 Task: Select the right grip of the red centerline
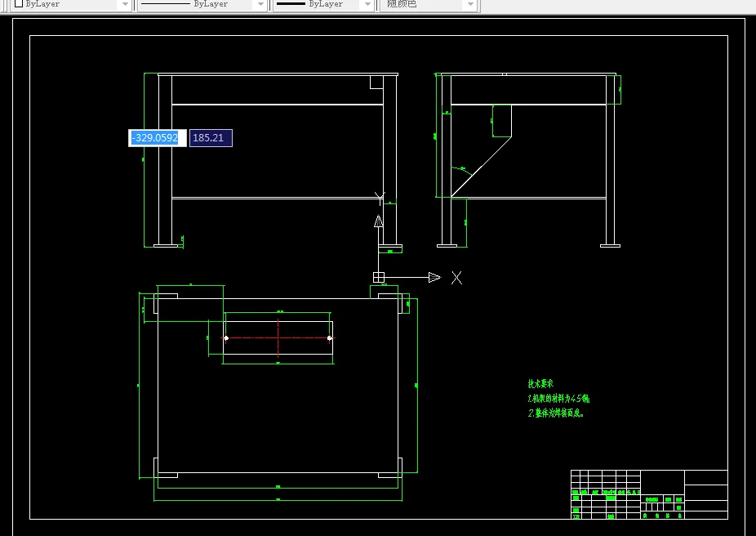click(330, 338)
